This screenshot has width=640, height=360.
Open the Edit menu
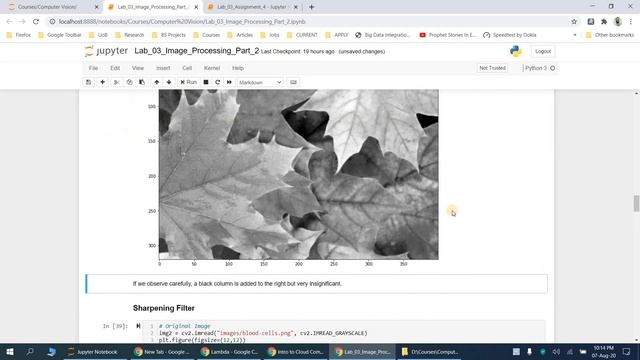(x=115, y=68)
